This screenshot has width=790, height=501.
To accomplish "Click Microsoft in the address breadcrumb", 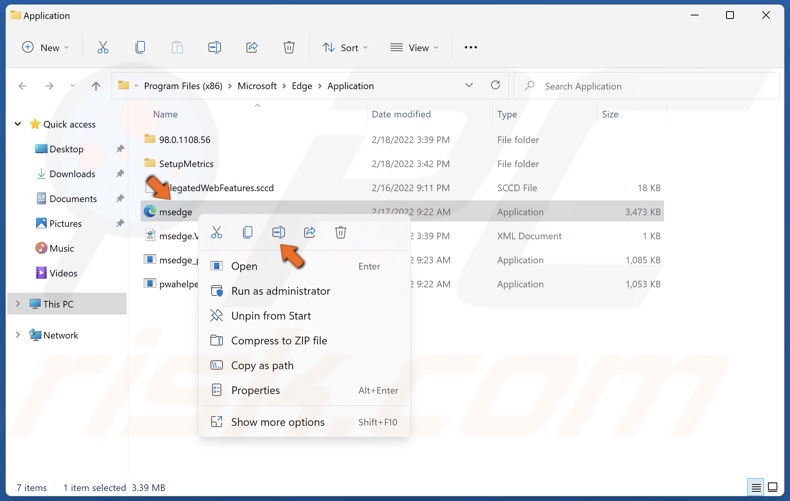I will point(257,86).
